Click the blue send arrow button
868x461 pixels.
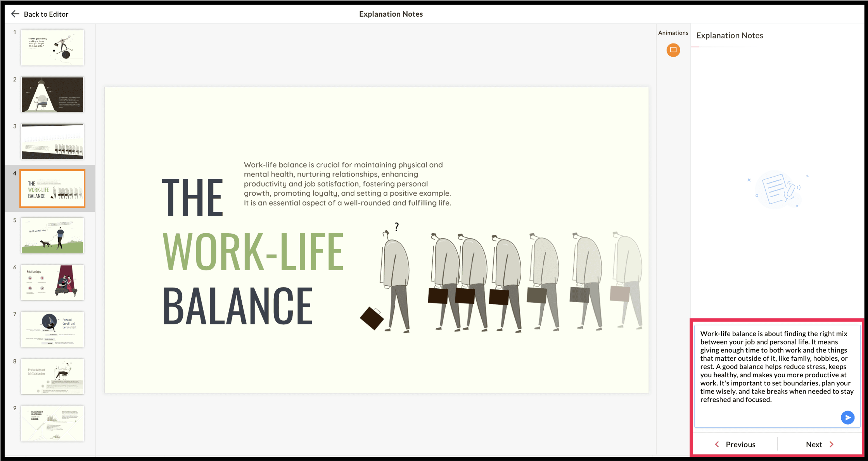pos(847,418)
